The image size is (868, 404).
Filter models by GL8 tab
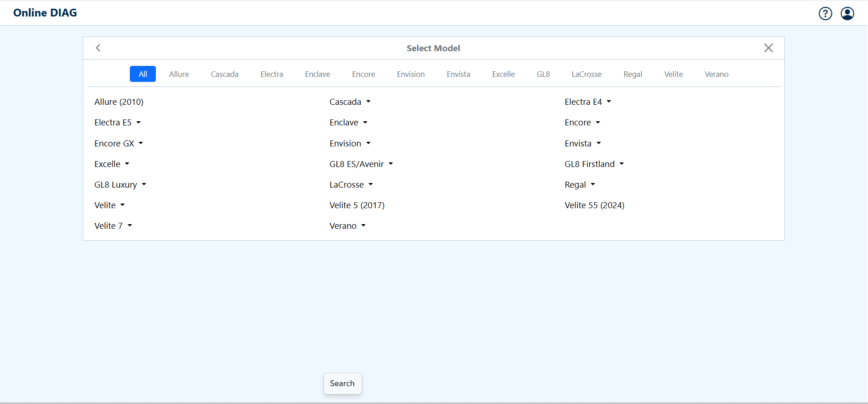coord(543,74)
